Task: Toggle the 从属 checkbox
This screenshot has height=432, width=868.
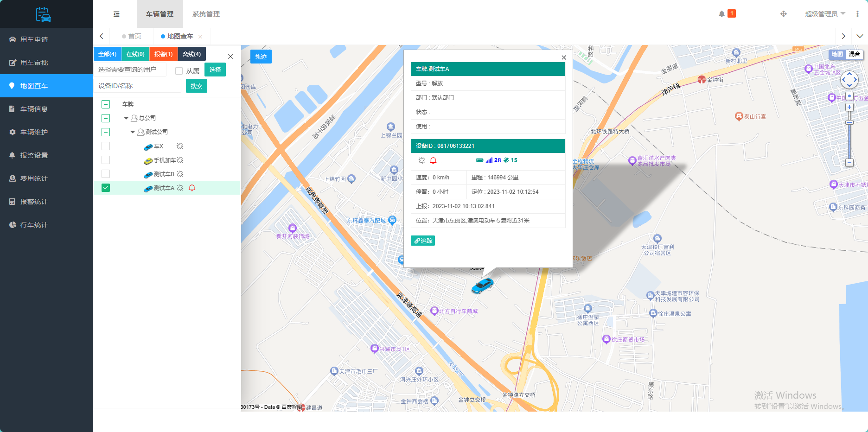Action: [x=179, y=71]
